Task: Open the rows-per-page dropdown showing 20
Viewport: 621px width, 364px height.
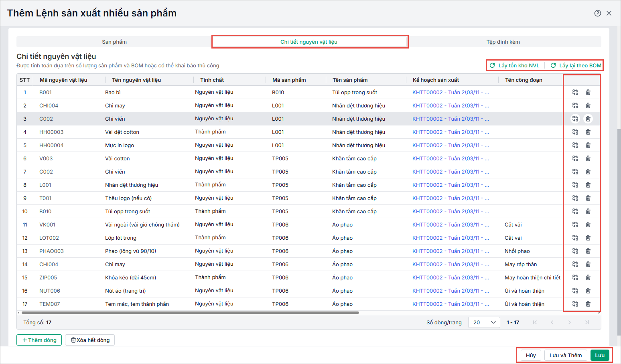Action: [x=484, y=322]
